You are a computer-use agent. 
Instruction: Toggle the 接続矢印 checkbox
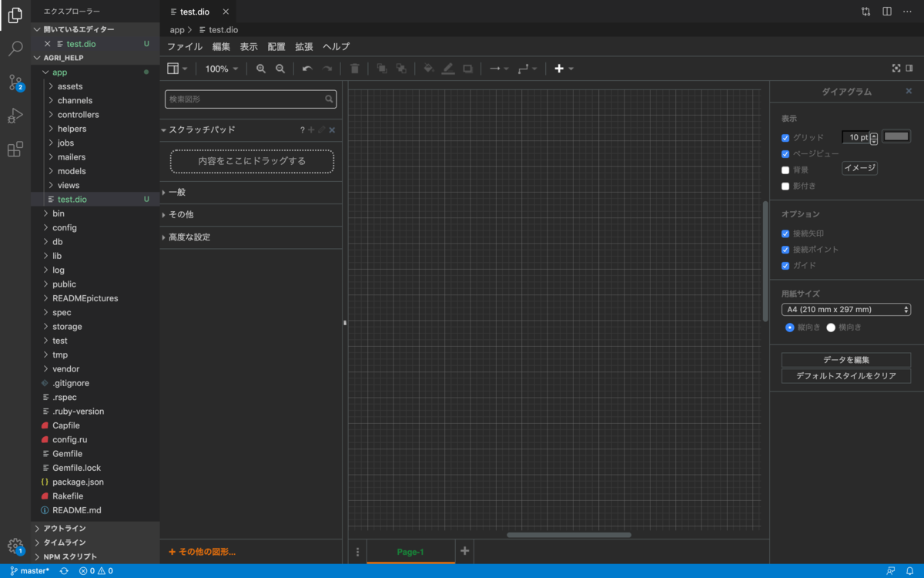click(785, 234)
